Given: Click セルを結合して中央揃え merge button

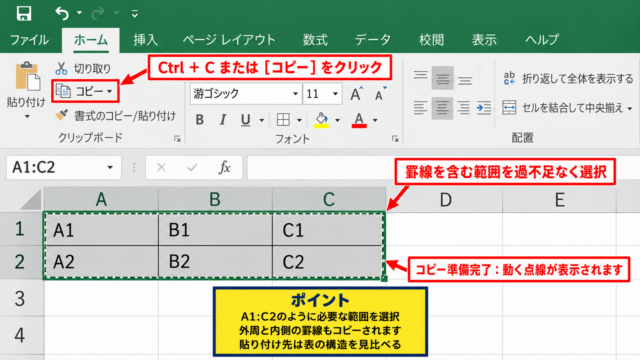Looking at the screenshot, I should [x=562, y=108].
